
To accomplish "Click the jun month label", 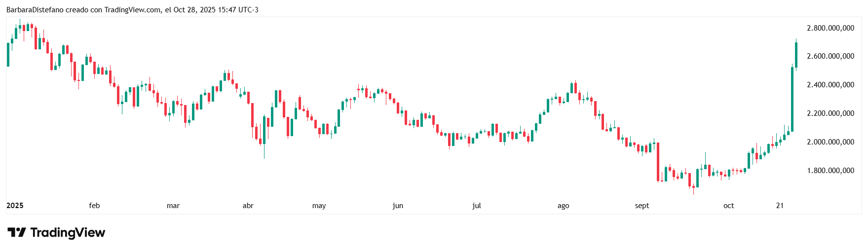I will coord(398,206).
